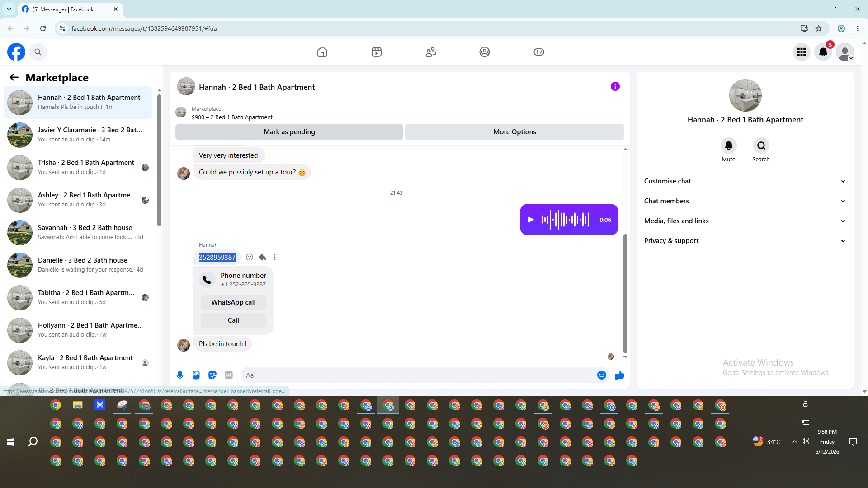868x488 pixels.
Task: Open Danielle 3 Bed 2 Bath house chat
Action: pyautogui.click(x=78, y=265)
